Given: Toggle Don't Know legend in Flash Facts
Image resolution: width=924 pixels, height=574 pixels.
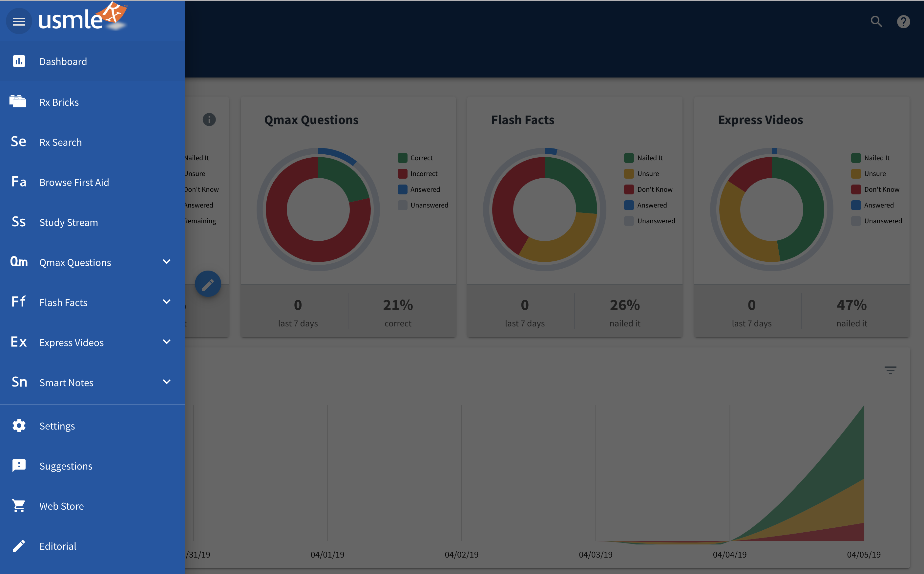Looking at the screenshot, I should (x=648, y=189).
